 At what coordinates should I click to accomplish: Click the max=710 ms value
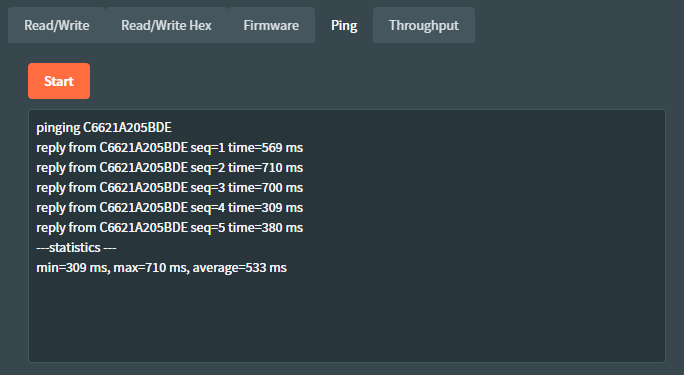point(151,268)
